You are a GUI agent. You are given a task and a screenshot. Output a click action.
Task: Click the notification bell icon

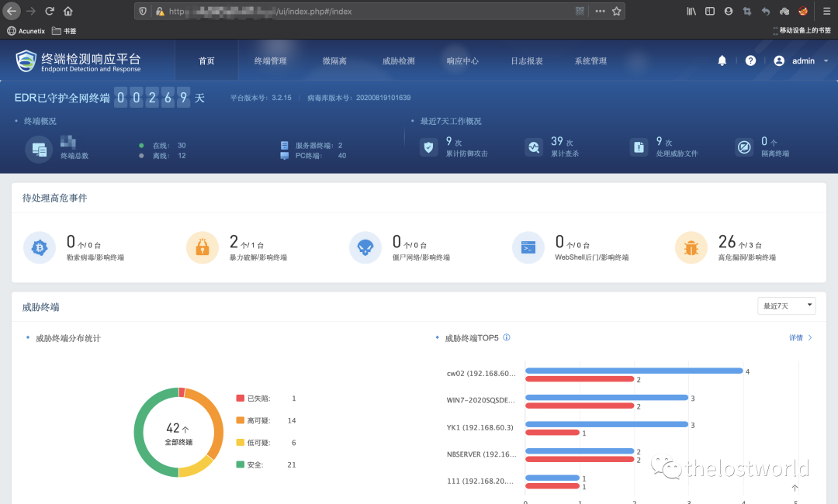click(722, 60)
